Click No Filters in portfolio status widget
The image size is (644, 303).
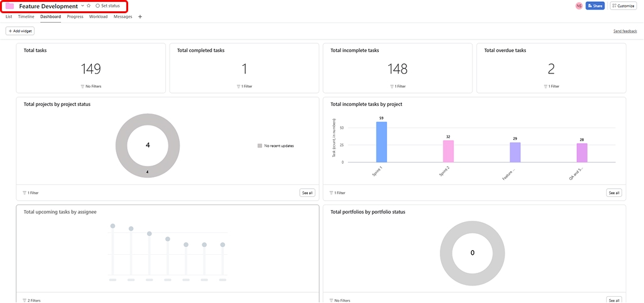click(340, 300)
